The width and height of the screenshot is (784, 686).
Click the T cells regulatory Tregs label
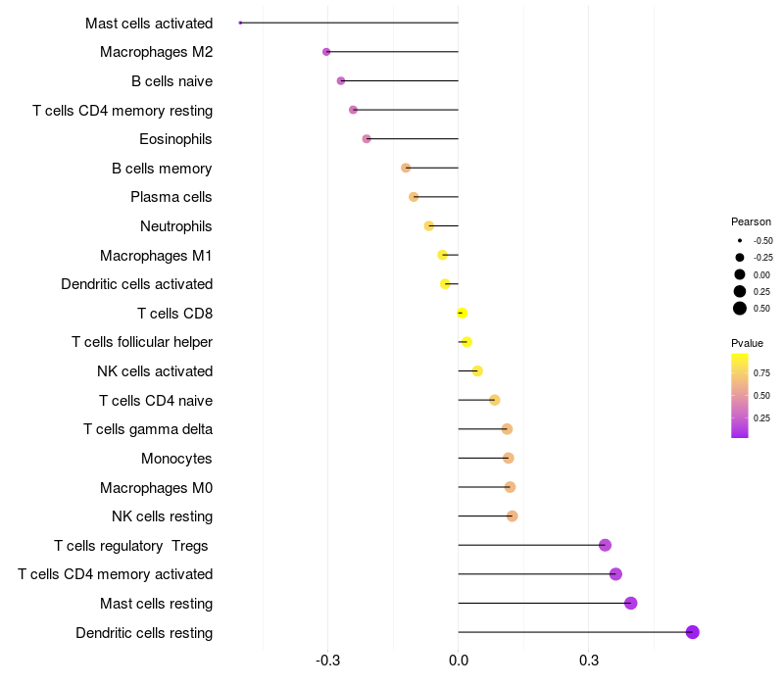click(131, 546)
